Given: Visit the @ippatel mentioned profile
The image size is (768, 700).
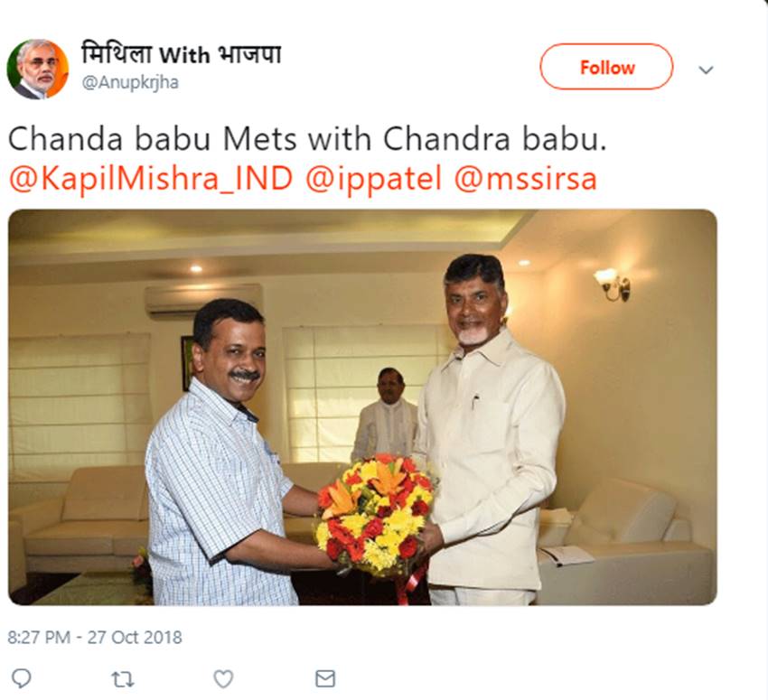Looking at the screenshot, I should (x=374, y=178).
